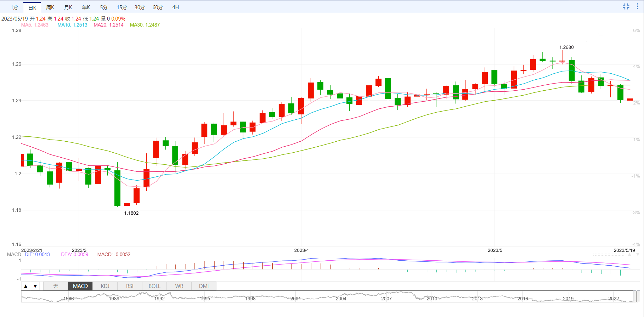Screen dimensions: 644x317
Task: Click the black down arrow beside indicator tabs
Action: click(x=35, y=286)
